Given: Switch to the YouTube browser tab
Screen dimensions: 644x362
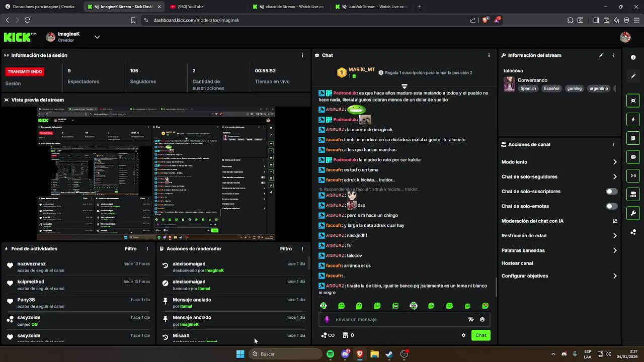Looking at the screenshot, I should [x=206, y=7].
